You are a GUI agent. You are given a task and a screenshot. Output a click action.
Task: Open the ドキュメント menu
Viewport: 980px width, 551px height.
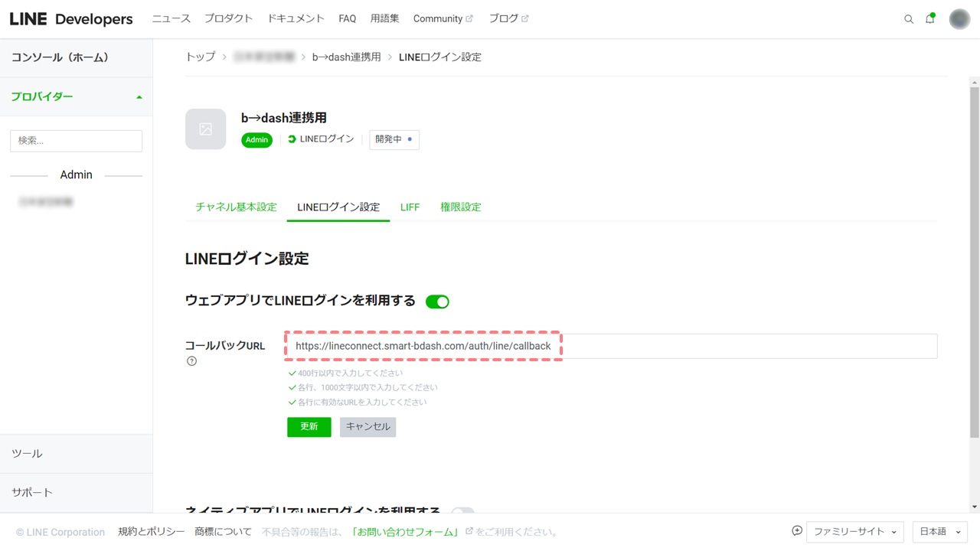point(296,18)
